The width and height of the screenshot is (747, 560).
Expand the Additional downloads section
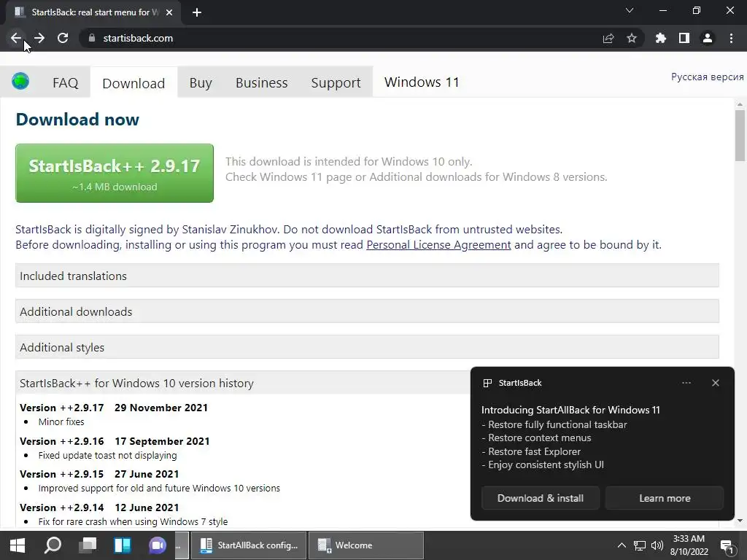coord(367,311)
